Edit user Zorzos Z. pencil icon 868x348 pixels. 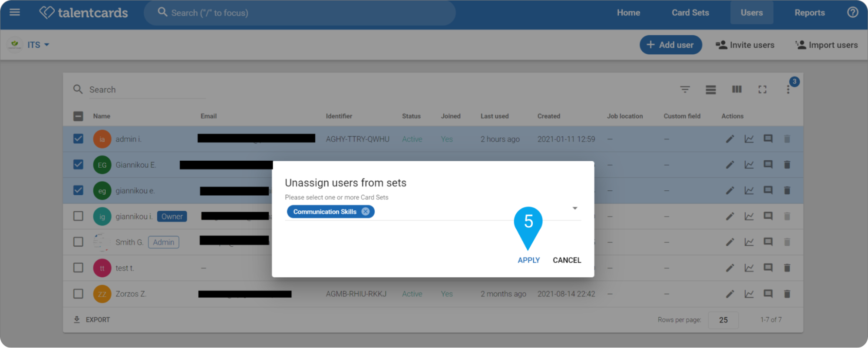tap(730, 294)
